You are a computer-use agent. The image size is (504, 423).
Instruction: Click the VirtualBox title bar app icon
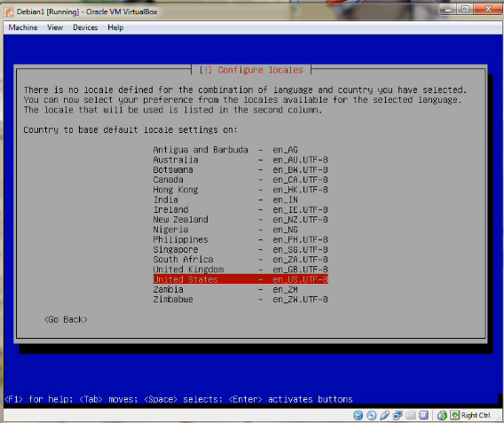pyautogui.click(x=10, y=12)
